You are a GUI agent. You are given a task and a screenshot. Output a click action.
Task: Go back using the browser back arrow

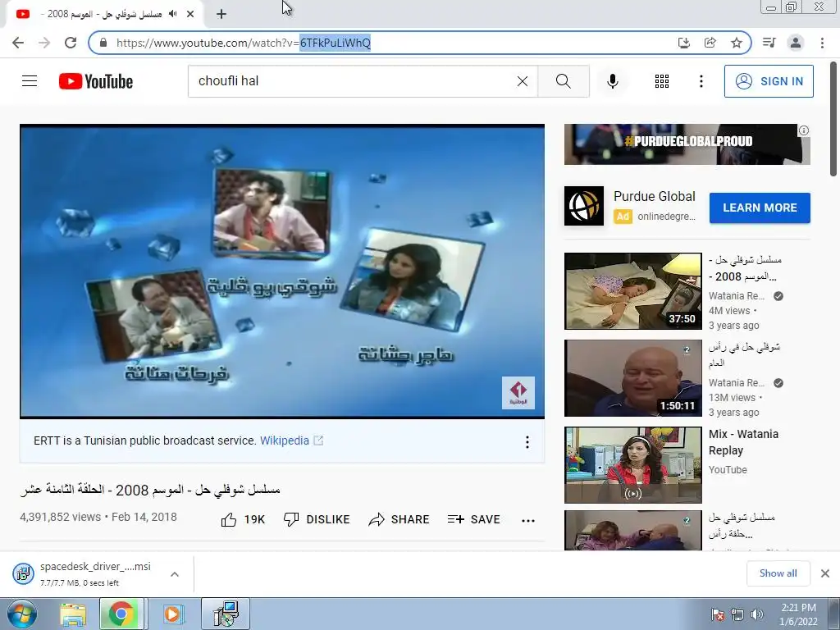[x=18, y=43]
